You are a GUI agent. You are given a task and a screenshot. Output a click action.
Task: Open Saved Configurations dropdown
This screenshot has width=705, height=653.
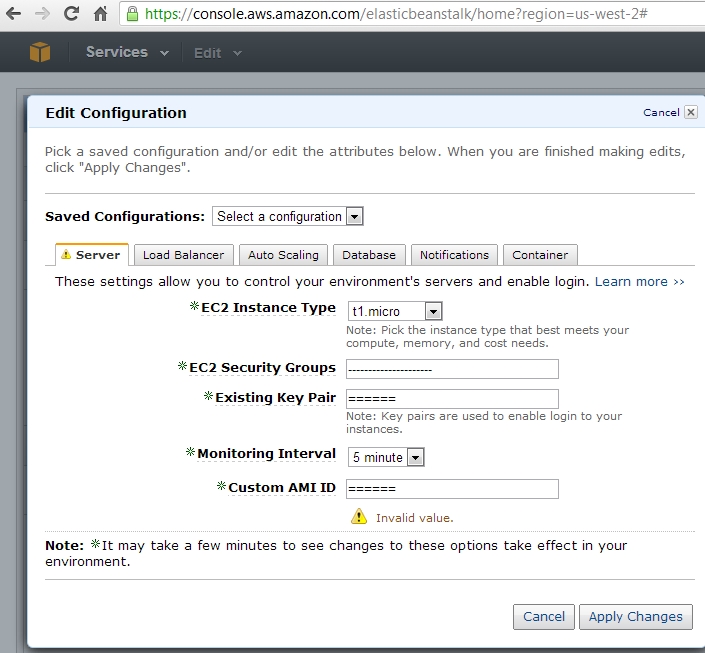(x=288, y=216)
